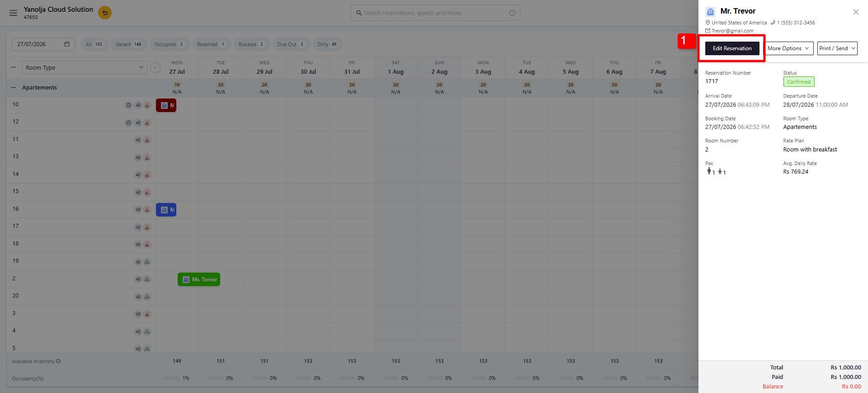Open the Room Type dropdown
868x393 pixels.
[x=85, y=67]
